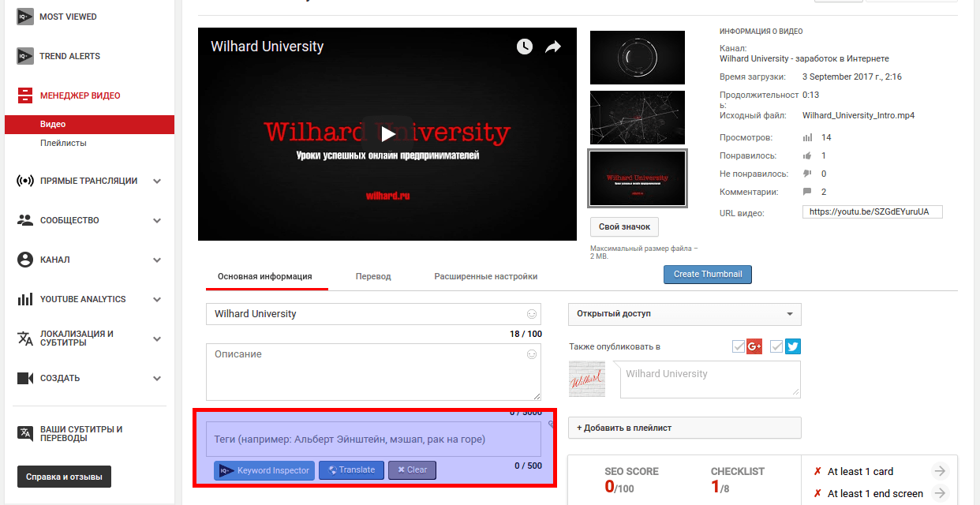This screenshot has height=505, width=980.
Task: Click the Trend Alerts sidebar icon
Action: pos(25,56)
